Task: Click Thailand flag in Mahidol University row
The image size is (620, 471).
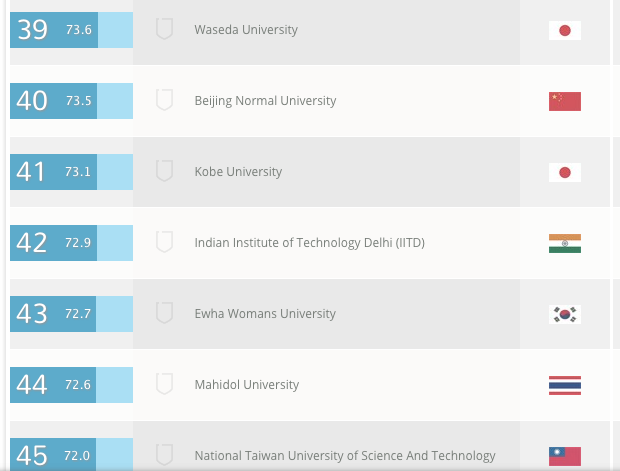Action: point(565,385)
